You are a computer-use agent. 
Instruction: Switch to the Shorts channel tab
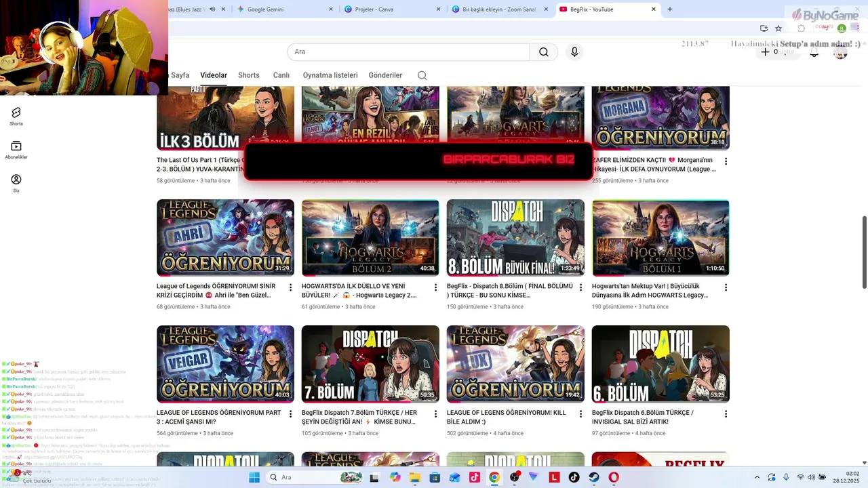(249, 75)
